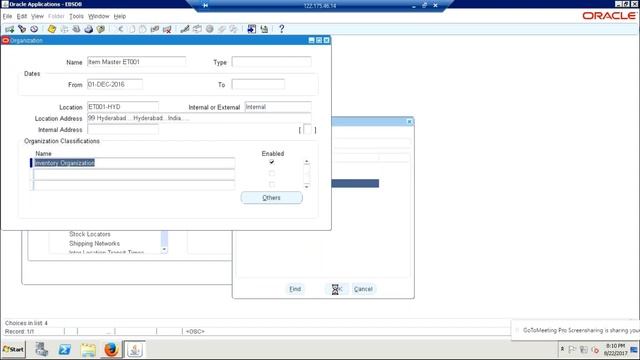Screen dimensions: 640x360
Task: Click the Clear Record toolbar icon
Action: [155, 29]
